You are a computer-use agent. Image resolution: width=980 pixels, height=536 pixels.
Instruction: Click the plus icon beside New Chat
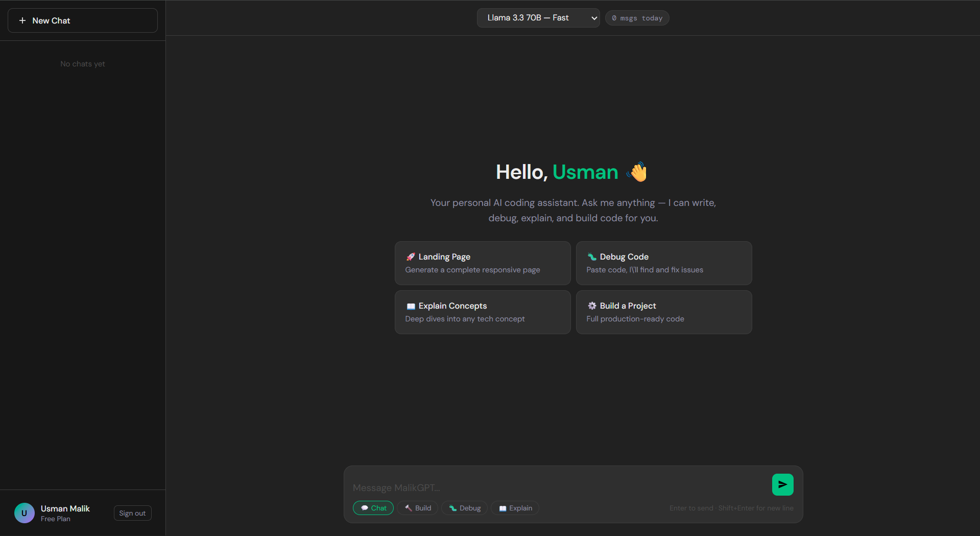(22, 20)
